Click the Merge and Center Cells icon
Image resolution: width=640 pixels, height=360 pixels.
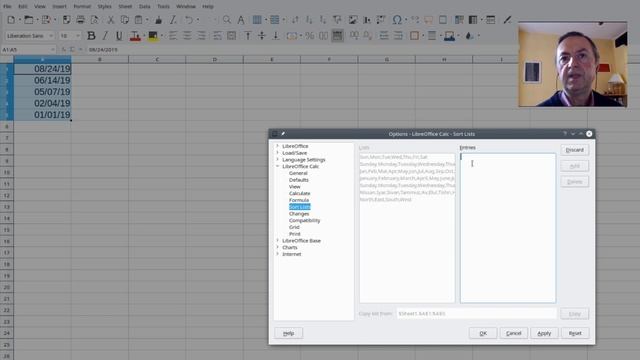tap(231, 36)
